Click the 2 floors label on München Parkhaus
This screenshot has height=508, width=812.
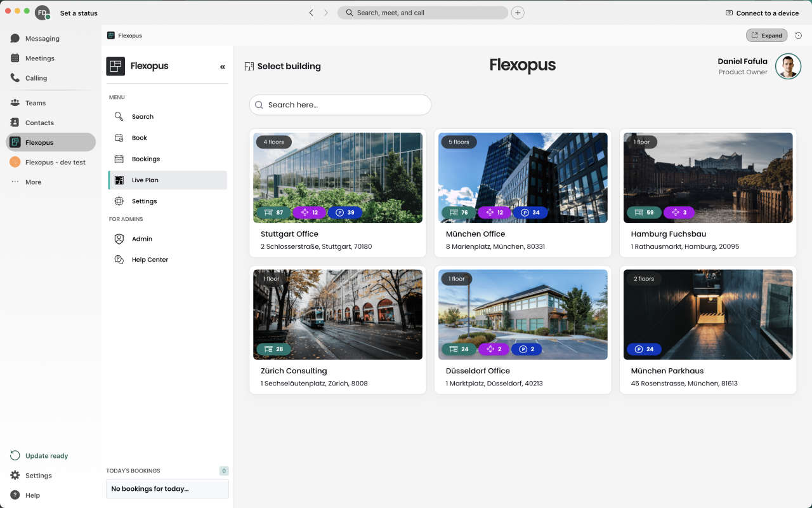pyautogui.click(x=644, y=279)
